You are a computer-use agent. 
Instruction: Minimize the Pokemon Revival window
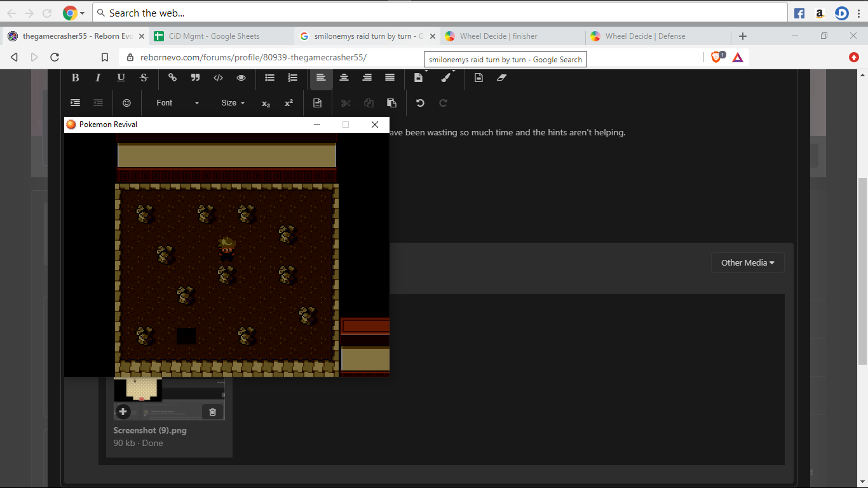pos(317,125)
